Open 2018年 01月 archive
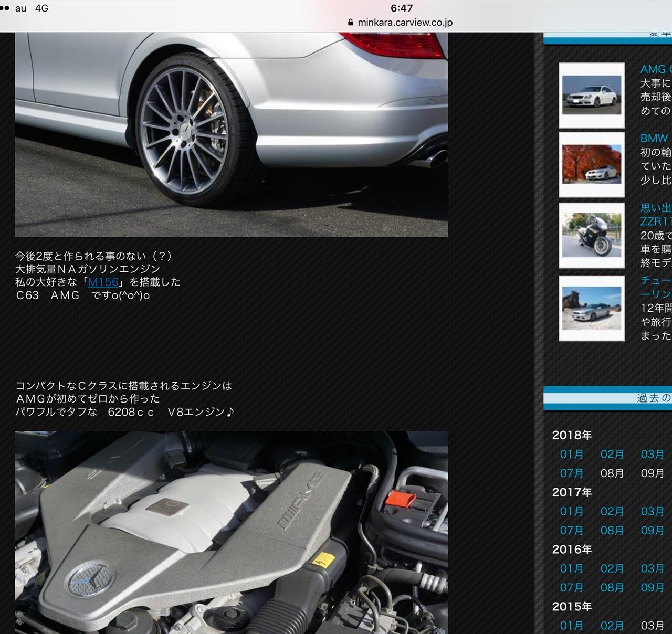This screenshot has width=672, height=634. 572,455
